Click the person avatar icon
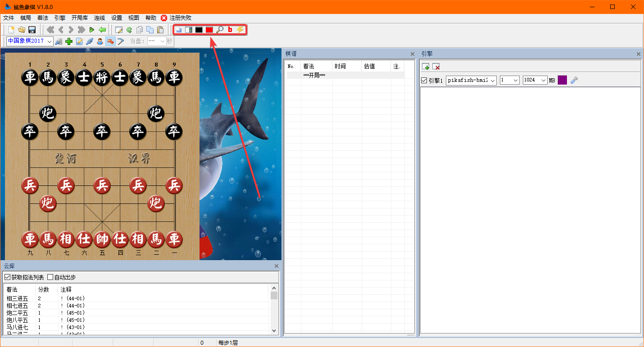 pos(100,41)
